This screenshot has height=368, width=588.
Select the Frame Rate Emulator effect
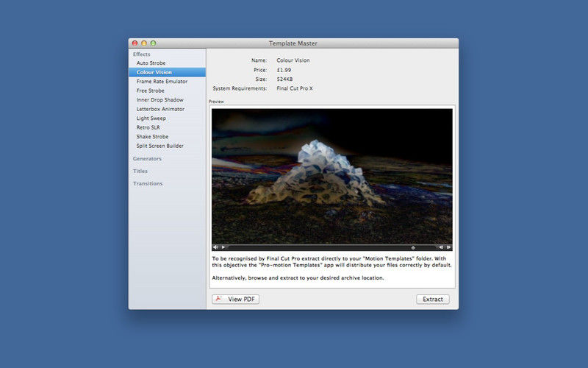coord(162,82)
